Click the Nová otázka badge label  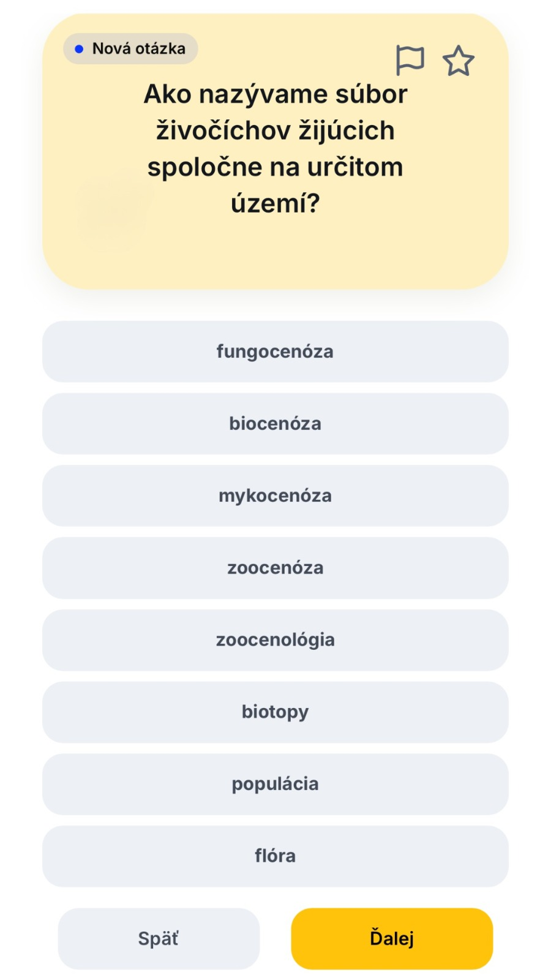tap(138, 49)
